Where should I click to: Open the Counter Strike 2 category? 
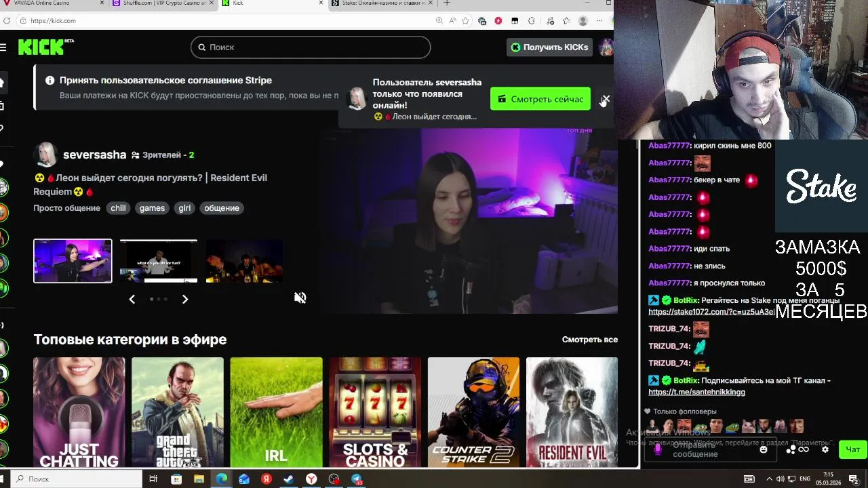click(x=473, y=412)
